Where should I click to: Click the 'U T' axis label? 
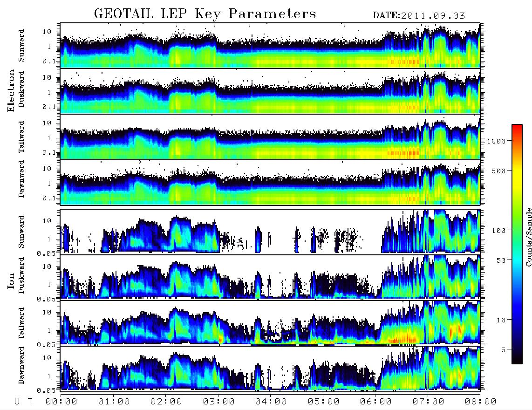23,402
